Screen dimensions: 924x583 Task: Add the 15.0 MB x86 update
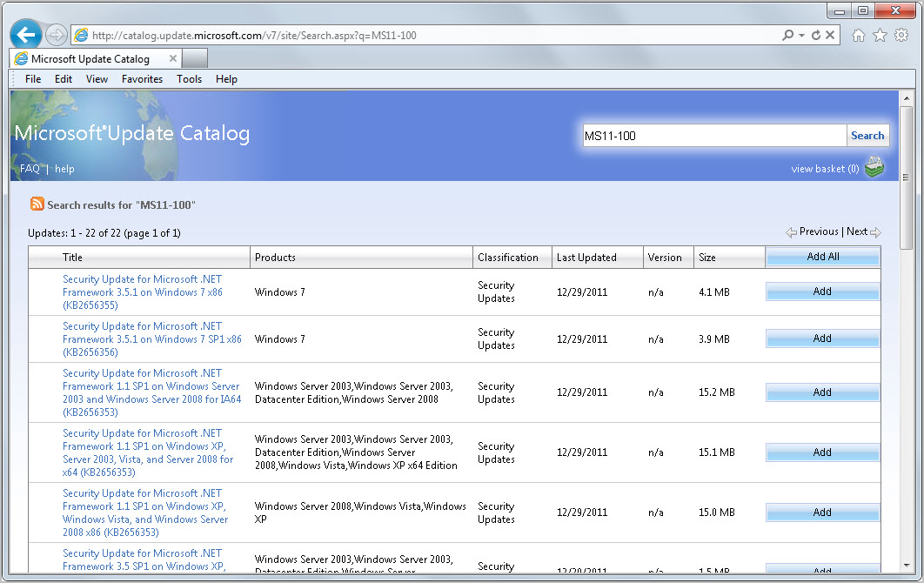[823, 513]
